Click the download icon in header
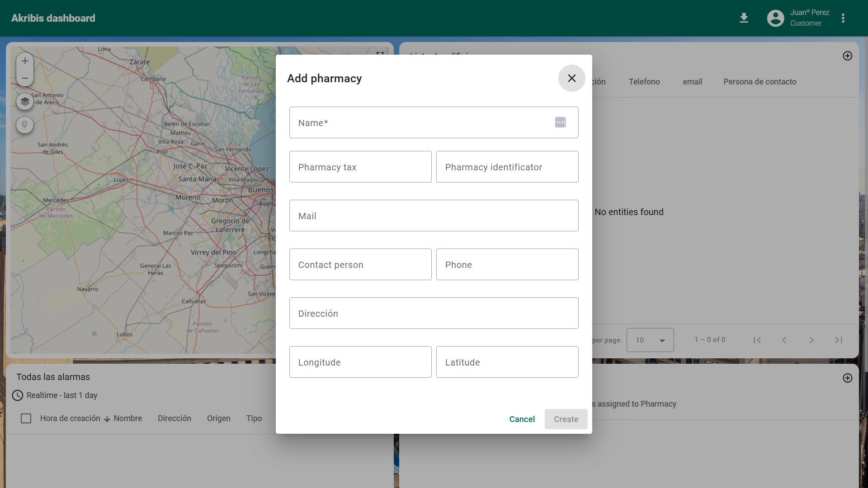The width and height of the screenshot is (868, 488). click(x=744, y=18)
